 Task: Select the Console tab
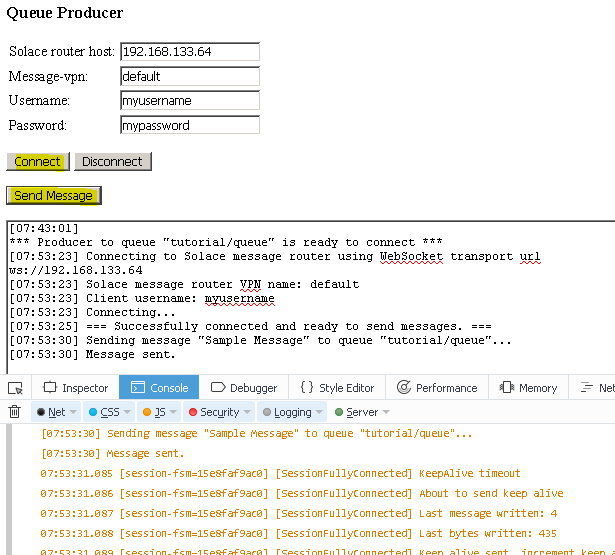pyautogui.click(x=159, y=388)
